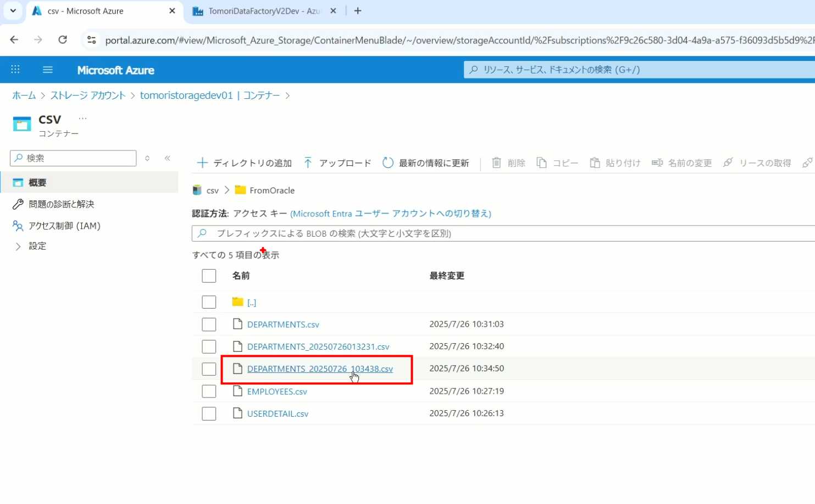This screenshot has width=815, height=504.
Task: Click the browser back arrow
Action: (x=14, y=40)
